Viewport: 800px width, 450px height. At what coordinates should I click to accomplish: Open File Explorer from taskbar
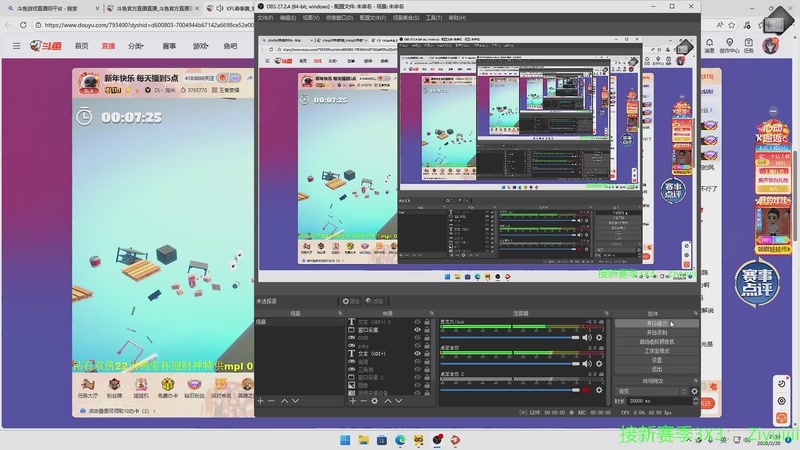tap(363, 440)
